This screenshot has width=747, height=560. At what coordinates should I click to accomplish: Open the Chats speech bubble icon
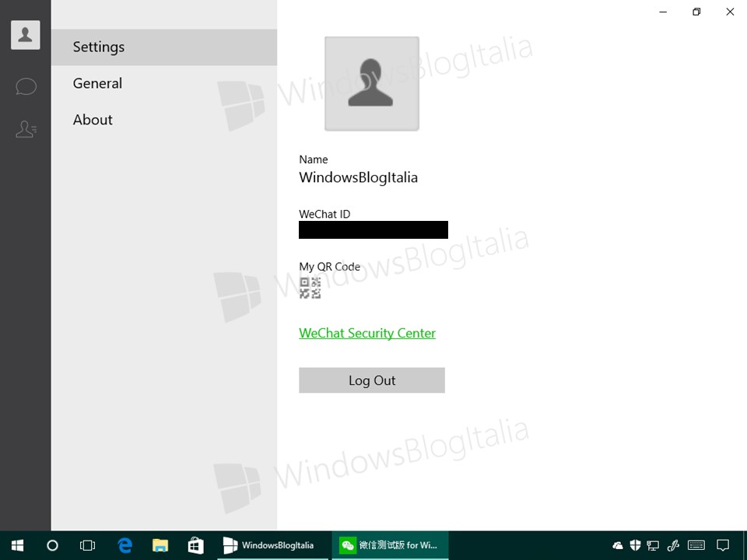[x=26, y=86]
